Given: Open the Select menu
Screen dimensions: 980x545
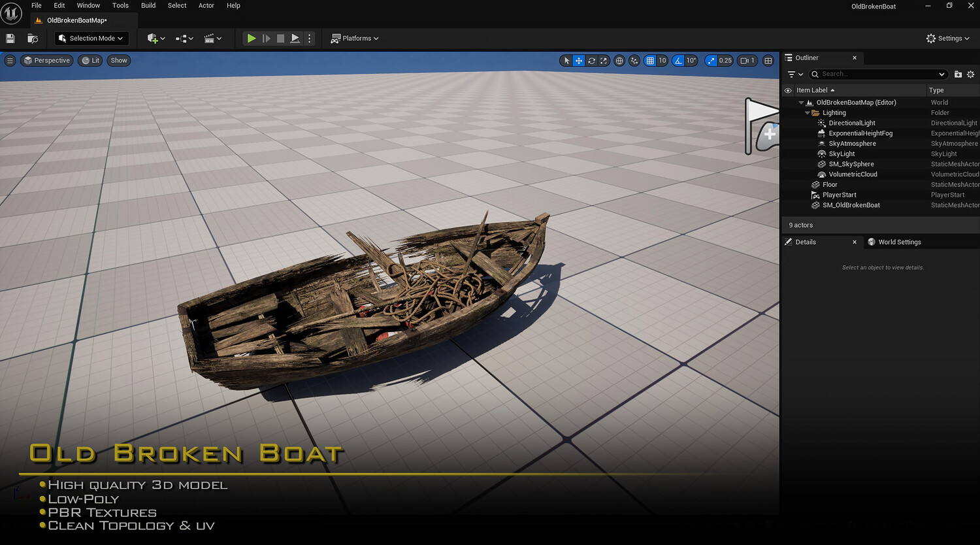Looking at the screenshot, I should point(177,5).
